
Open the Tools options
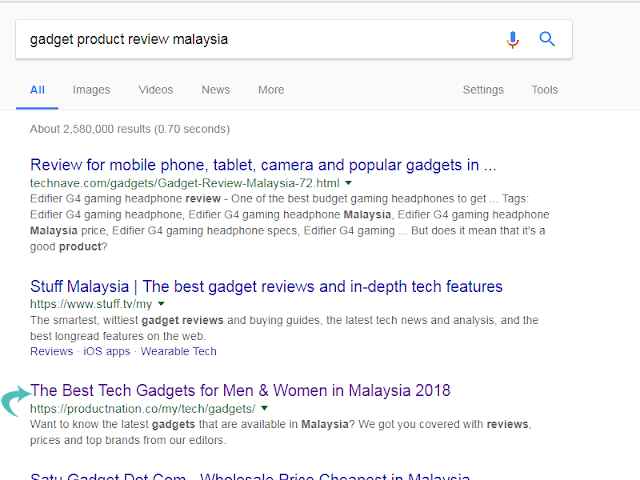pos(544,90)
